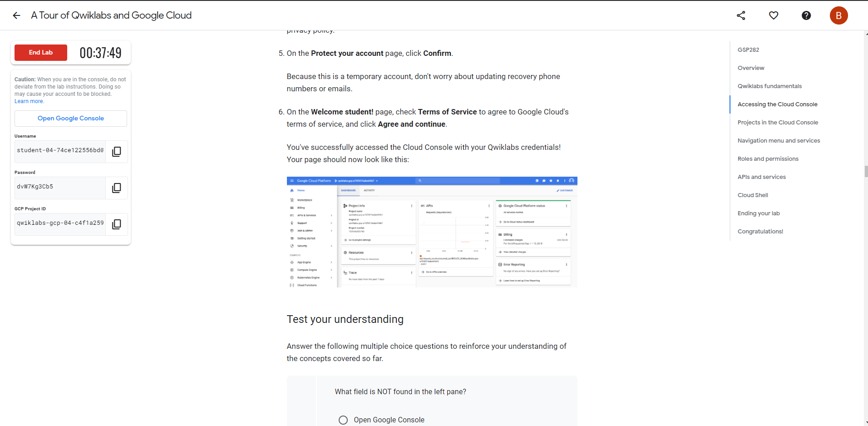Click the Password field value
The width and height of the screenshot is (868, 426).
(x=60, y=187)
